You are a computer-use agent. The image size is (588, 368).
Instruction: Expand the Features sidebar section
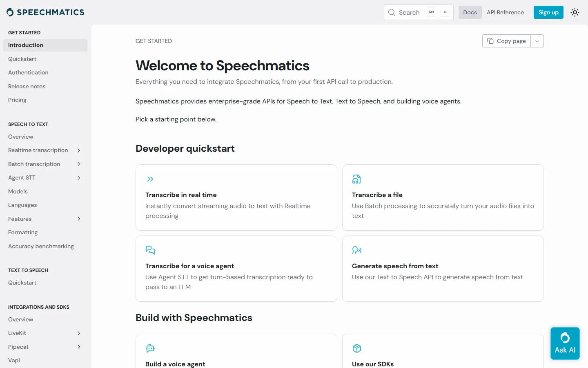click(79, 219)
